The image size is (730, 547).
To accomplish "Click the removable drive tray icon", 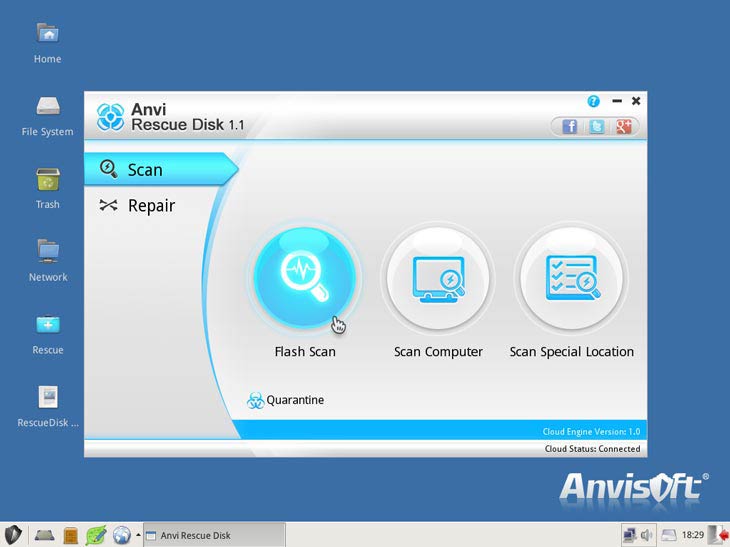I will [669, 535].
